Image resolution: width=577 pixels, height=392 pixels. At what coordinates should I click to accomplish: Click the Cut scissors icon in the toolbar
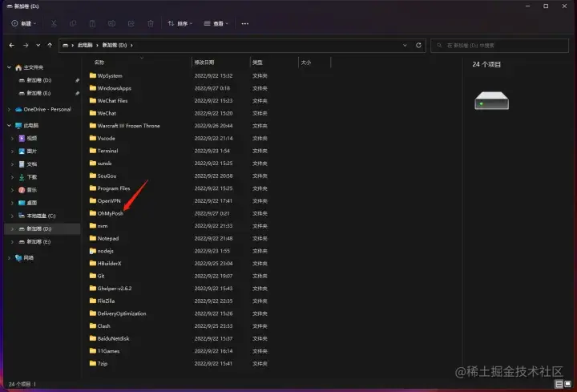pyautogui.click(x=54, y=23)
